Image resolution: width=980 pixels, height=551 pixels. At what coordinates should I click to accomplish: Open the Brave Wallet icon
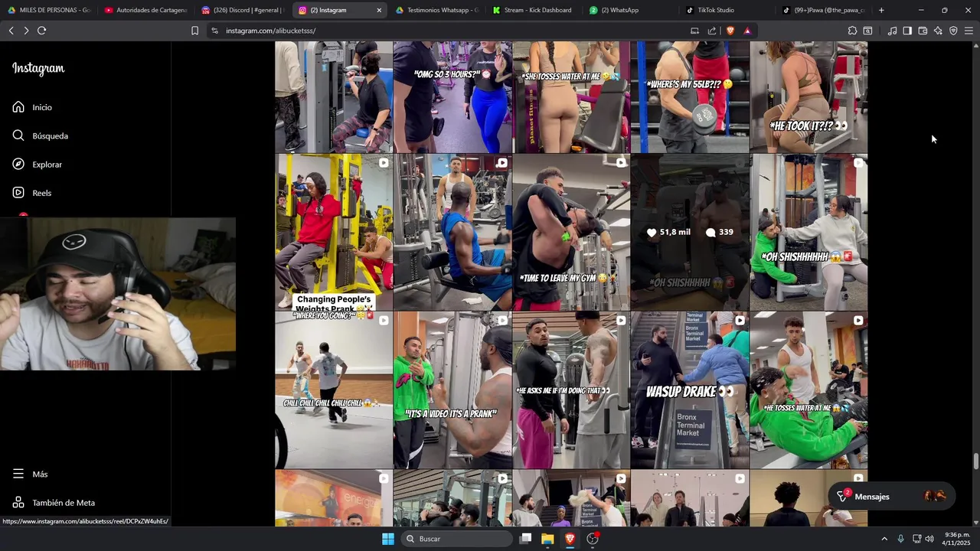(x=923, y=31)
